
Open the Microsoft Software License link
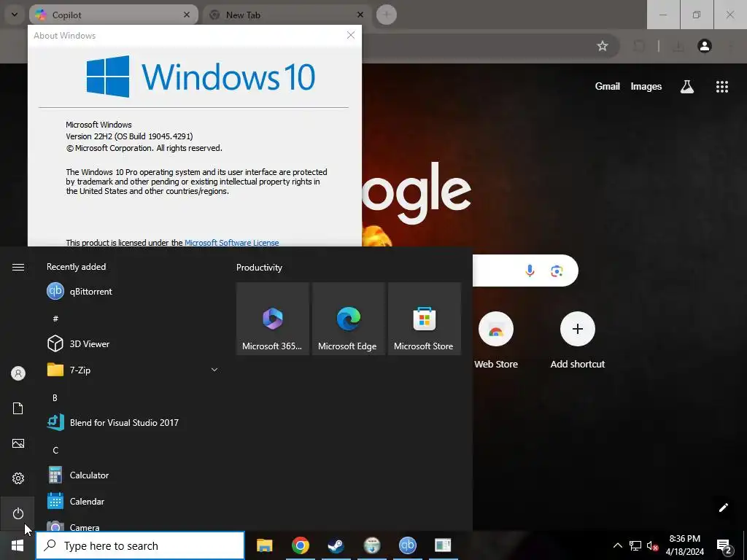pyautogui.click(x=231, y=242)
